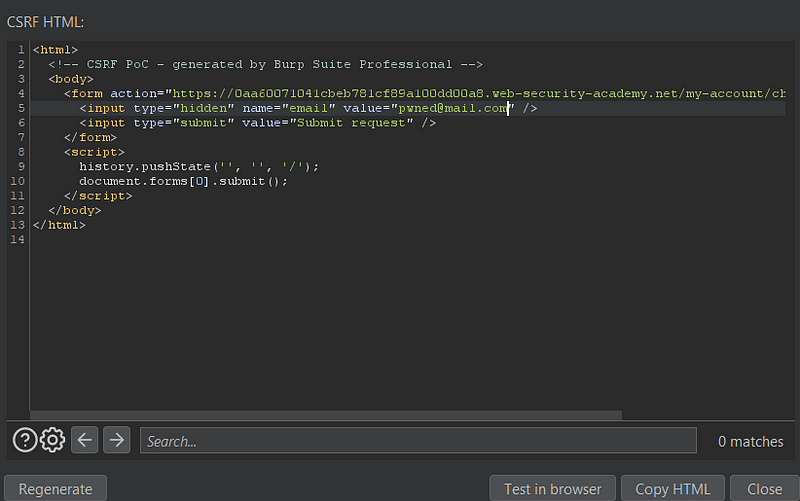Go to previous search match arrow
Screen dimensions: 800x501
85,440
